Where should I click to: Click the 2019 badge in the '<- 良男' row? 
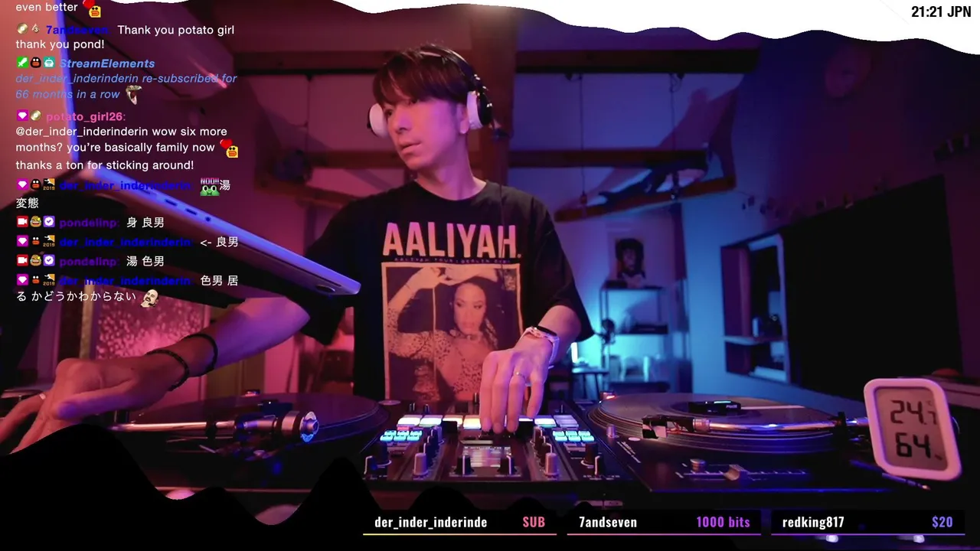(49, 241)
